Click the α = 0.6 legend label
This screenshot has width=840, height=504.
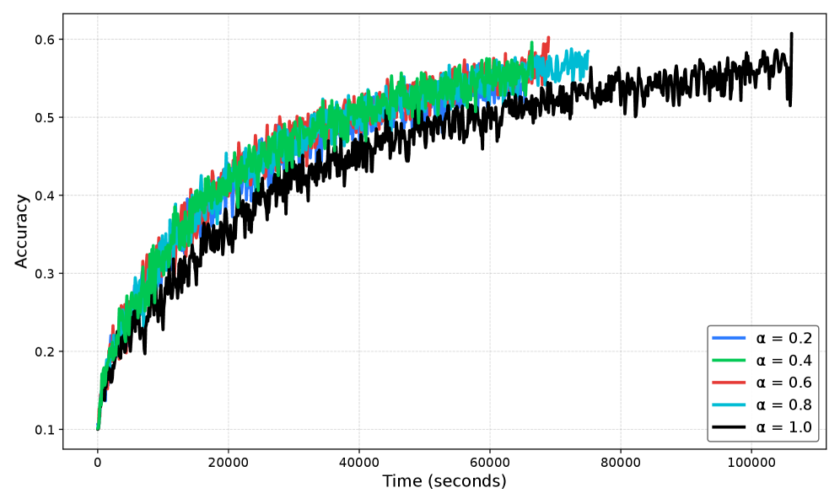pos(783,383)
